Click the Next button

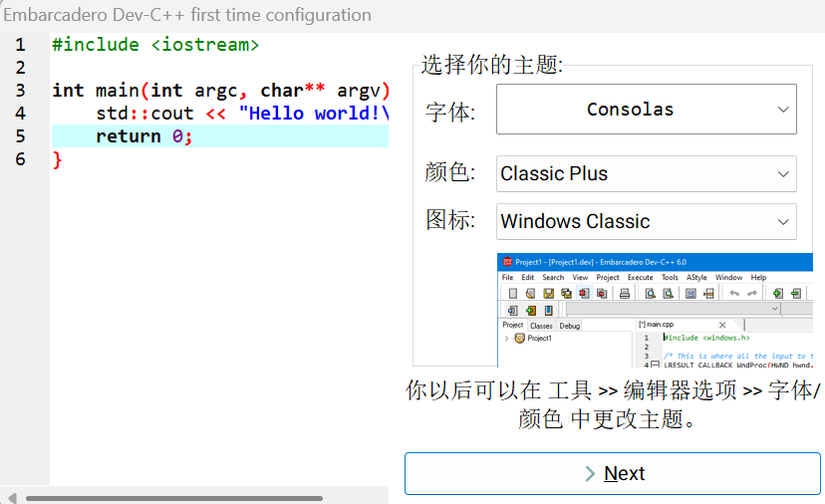(x=613, y=473)
